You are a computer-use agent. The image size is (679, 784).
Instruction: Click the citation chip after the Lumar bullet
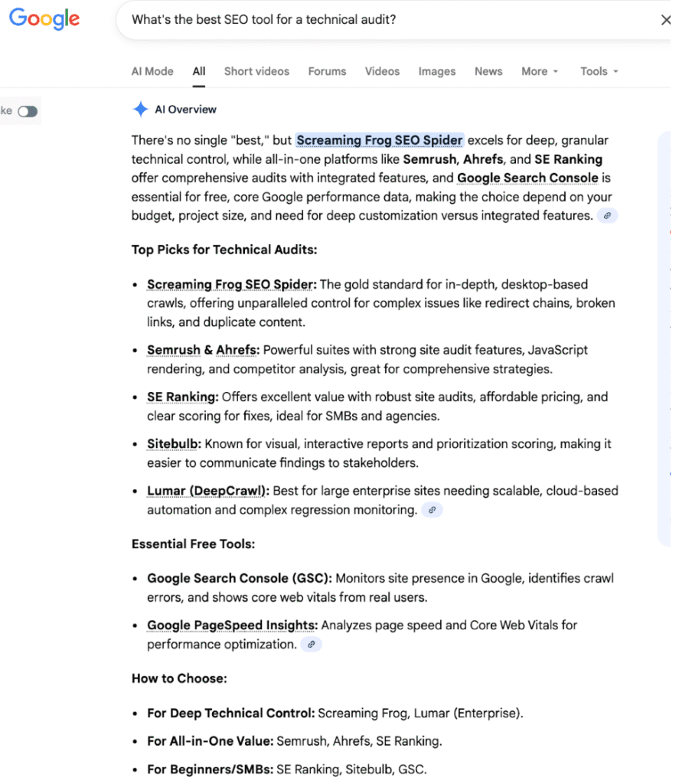(432, 509)
